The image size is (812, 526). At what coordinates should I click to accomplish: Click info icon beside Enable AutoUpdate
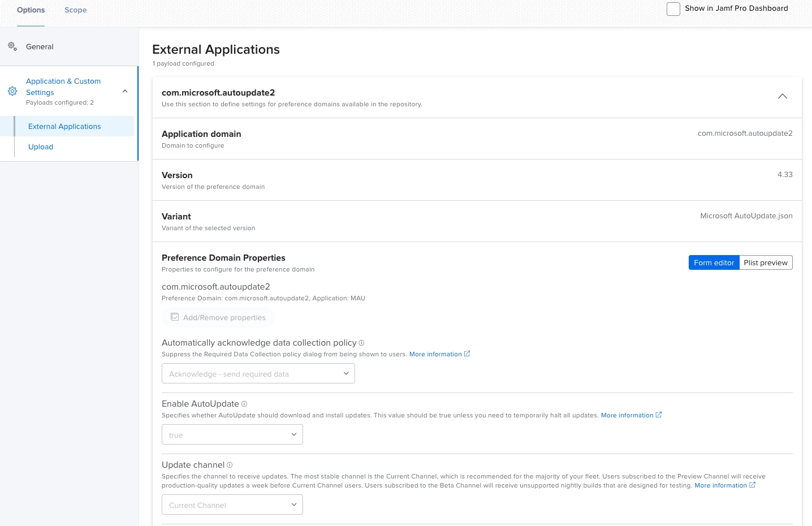(244, 404)
